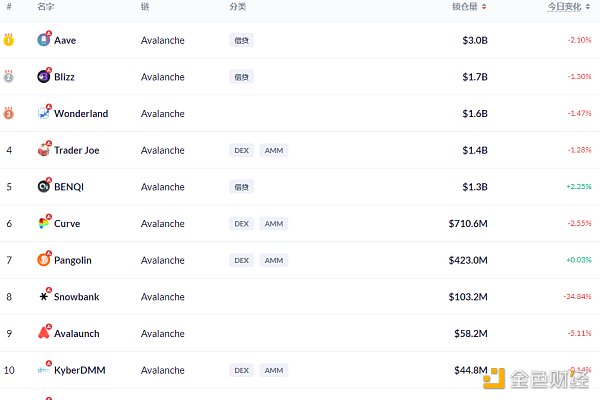Image resolution: width=600 pixels, height=400 pixels.
Task: Click the Snowbank logo icon
Action: (x=44, y=297)
